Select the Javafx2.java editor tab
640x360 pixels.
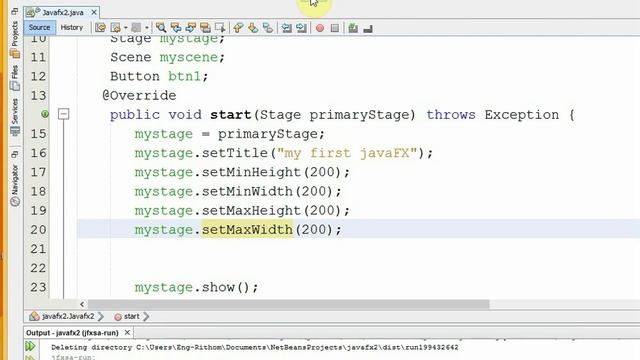coord(62,13)
